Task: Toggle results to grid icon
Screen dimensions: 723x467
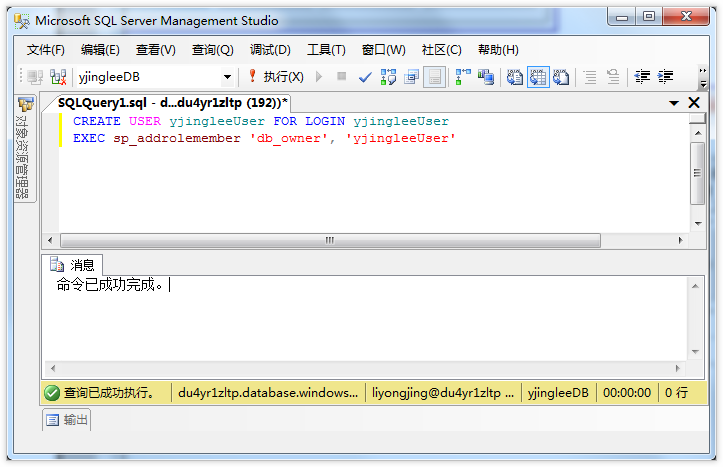Action: point(538,77)
